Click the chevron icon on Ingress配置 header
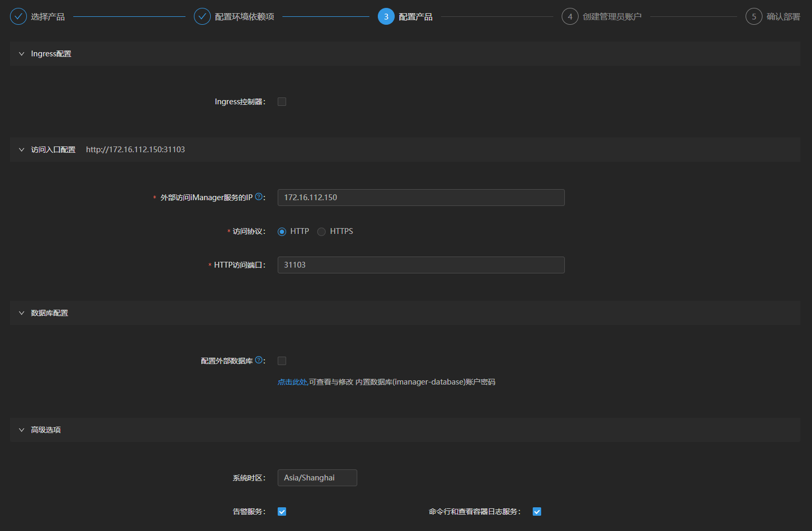Screen dimensions: 812x531 (x=21, y=53)
